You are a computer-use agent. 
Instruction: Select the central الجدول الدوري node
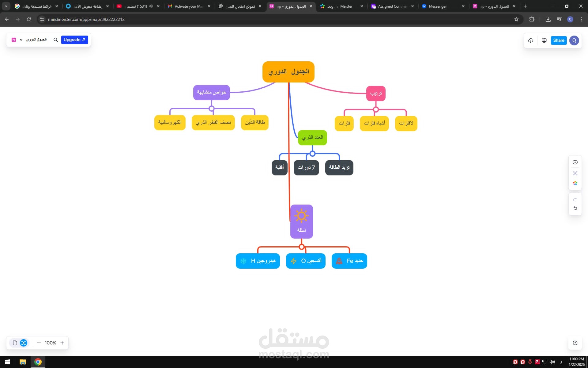pos(288,72)
